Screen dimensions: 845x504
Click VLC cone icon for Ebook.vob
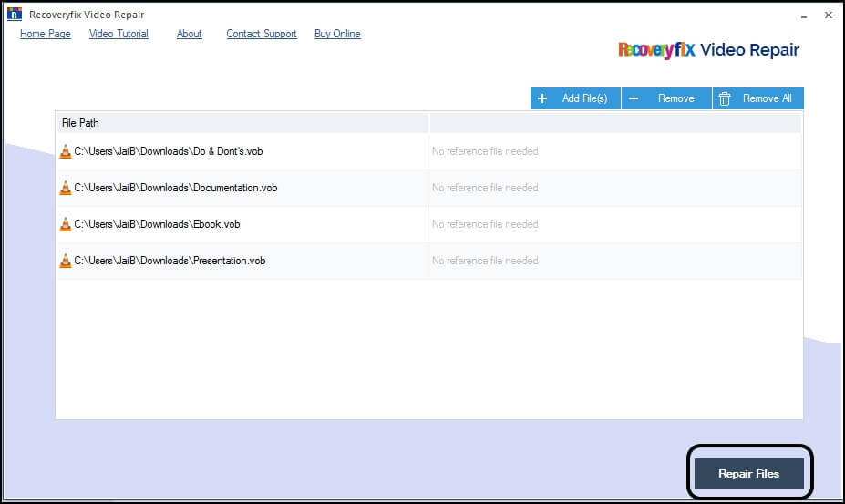(x=66, y=224)
